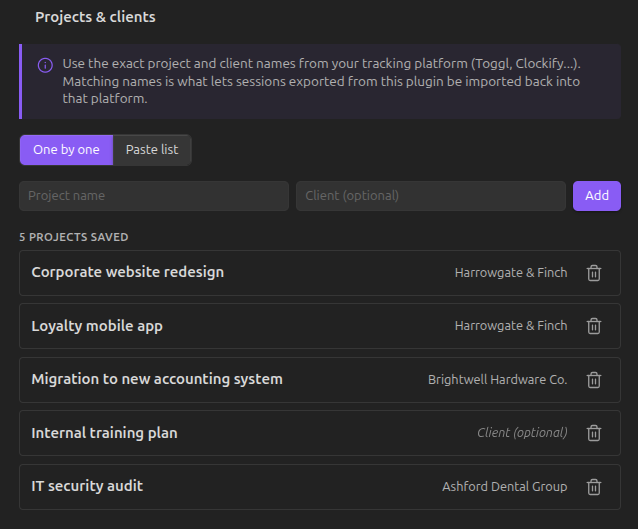This screenshot has width=638, height=529.
Task: Click the info icon in the notice
Action: 45,65
